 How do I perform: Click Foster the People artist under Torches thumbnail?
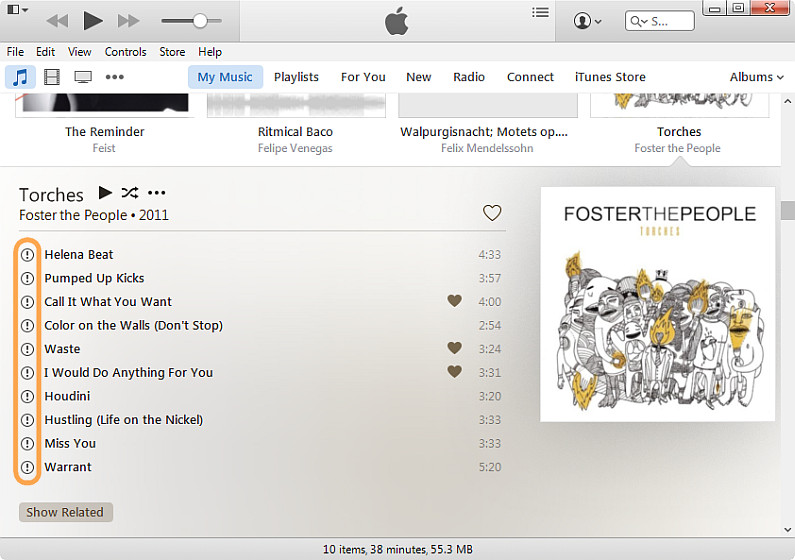click(x=677, y=148)
